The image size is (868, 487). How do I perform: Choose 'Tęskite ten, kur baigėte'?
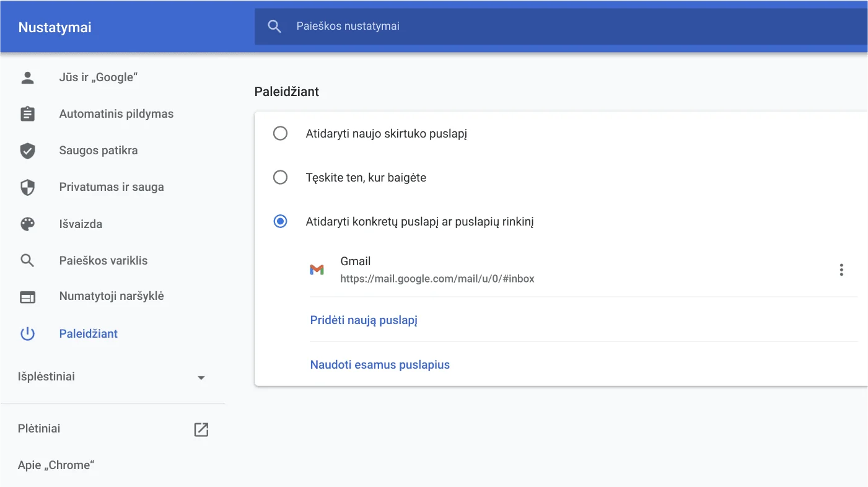coord(281,177)
